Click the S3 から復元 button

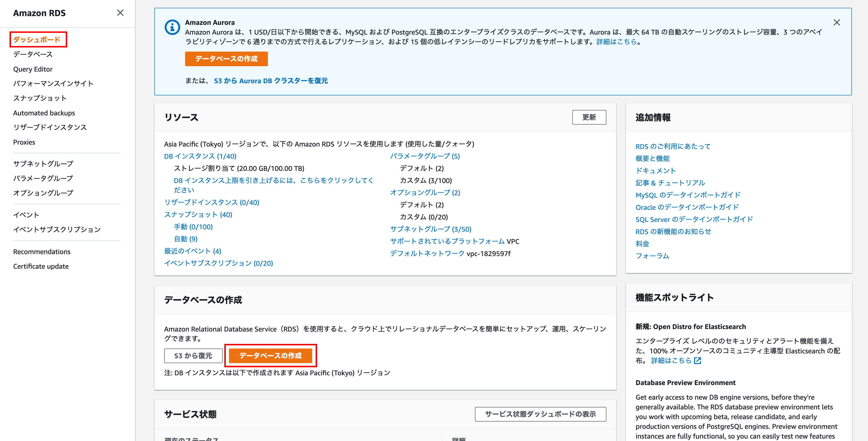(x=193, y=356)
